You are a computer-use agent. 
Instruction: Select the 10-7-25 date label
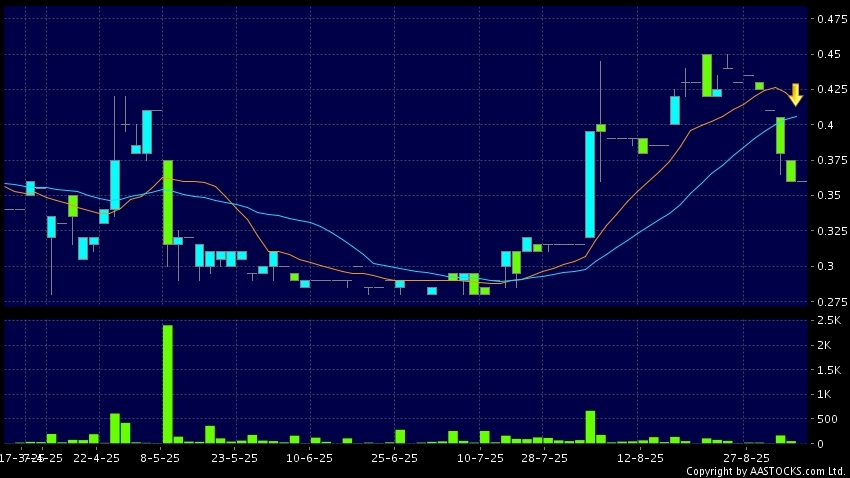click(480, 458)
